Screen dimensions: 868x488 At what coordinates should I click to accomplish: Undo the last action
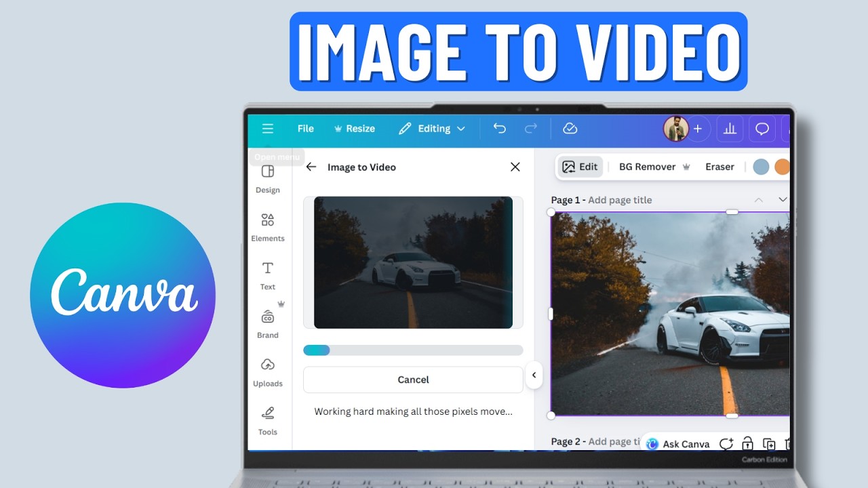[x=500, y=129]
